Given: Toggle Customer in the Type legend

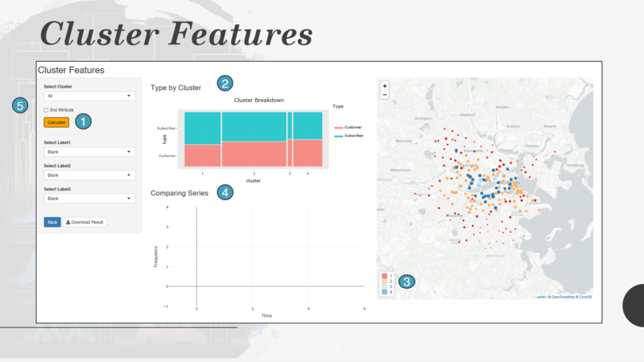Looking at the screenshot, I should tap(348, 127).
